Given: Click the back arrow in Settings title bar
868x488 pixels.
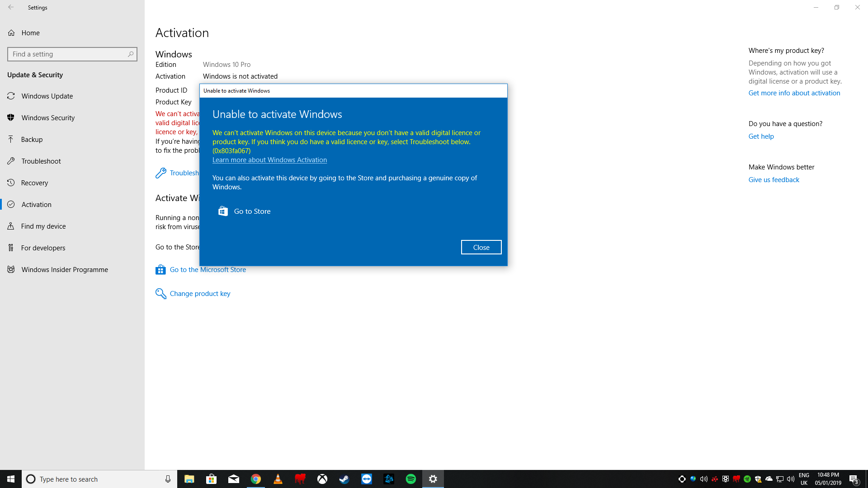Looking at the screenshot, I should coord(11,7).
